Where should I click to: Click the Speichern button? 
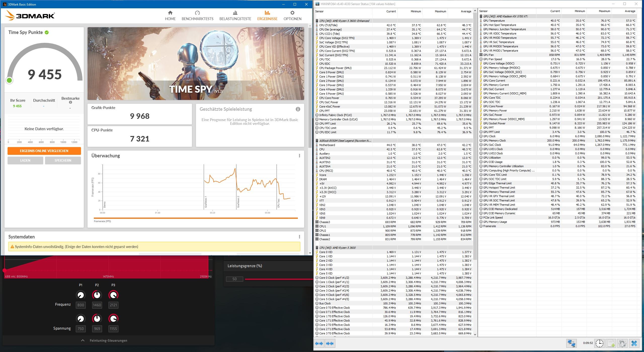point(63,160)
